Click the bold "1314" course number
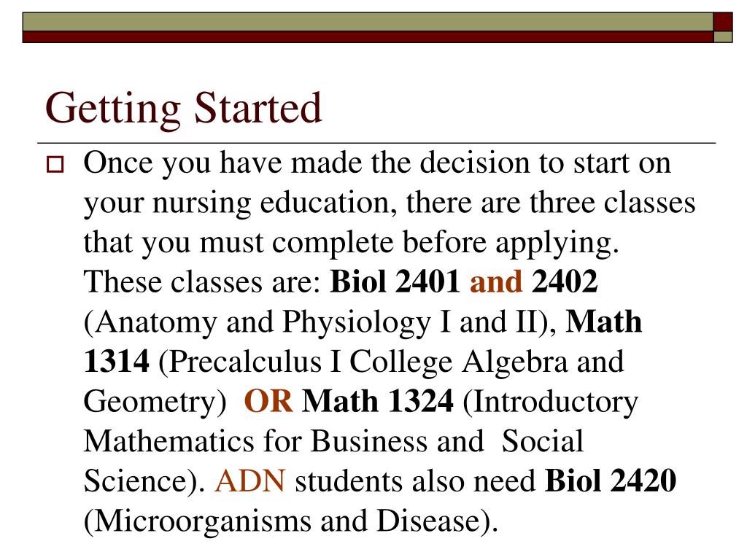747x560 pixels. 116,361
